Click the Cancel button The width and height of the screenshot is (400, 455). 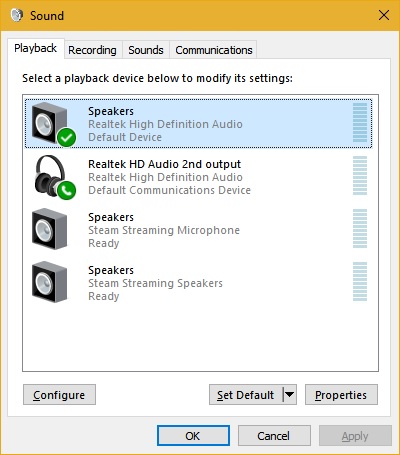pos(274,436)
